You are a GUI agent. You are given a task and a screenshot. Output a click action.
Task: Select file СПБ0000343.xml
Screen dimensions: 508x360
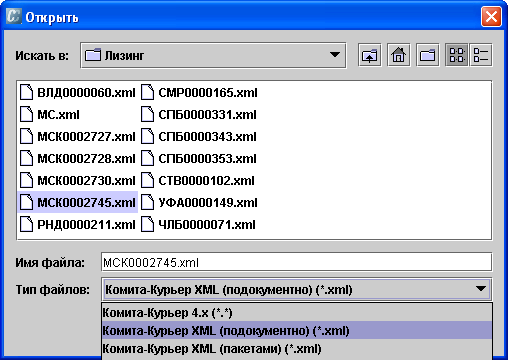pyautogui.click(x=199, y=137)
